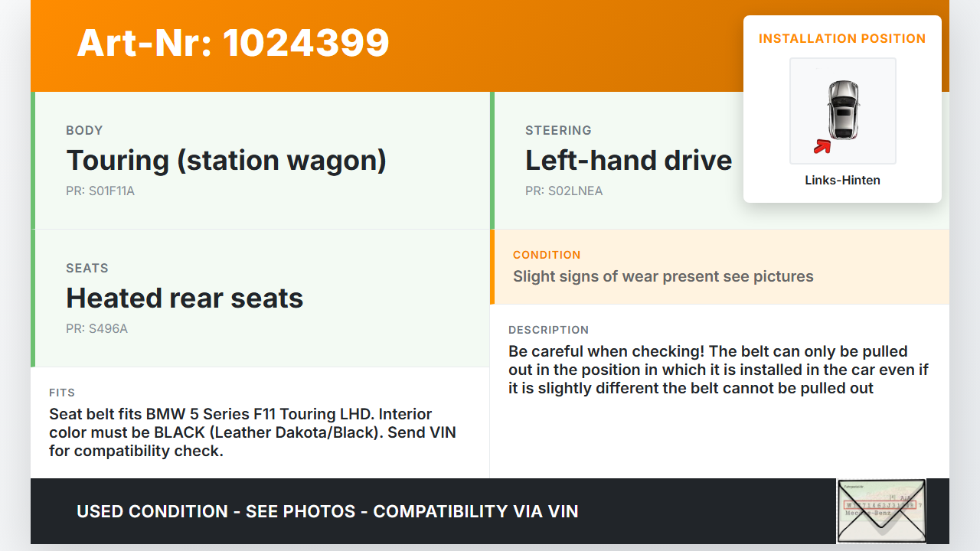The image size is (980, 551).
Task: Click the Description section label
Action: (548, 330)
